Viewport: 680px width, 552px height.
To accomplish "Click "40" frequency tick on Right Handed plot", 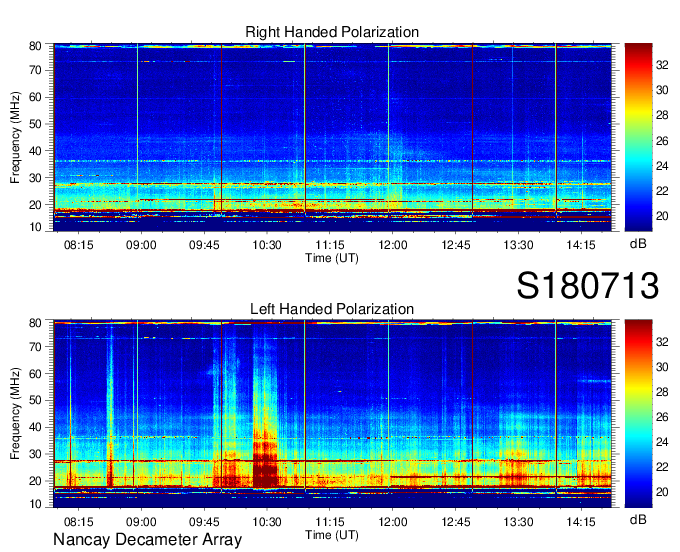I will pos(35,151).
